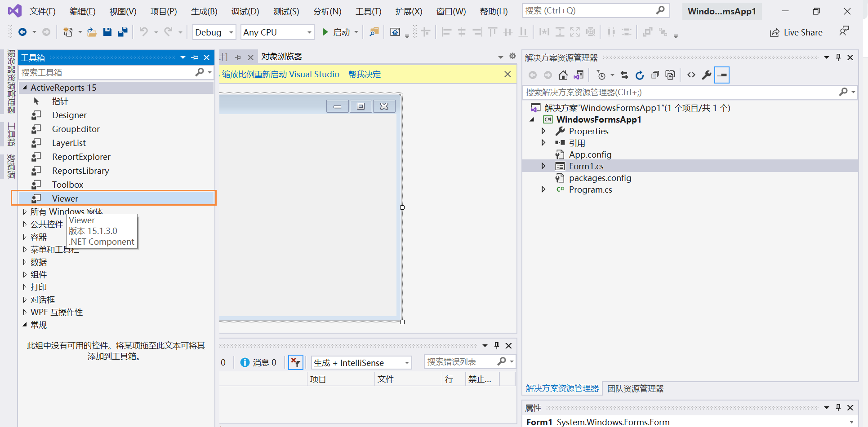Select the 指针 pointer tool
The width and height of the screenshot is (868, 427).
click(x=116, y=101)
